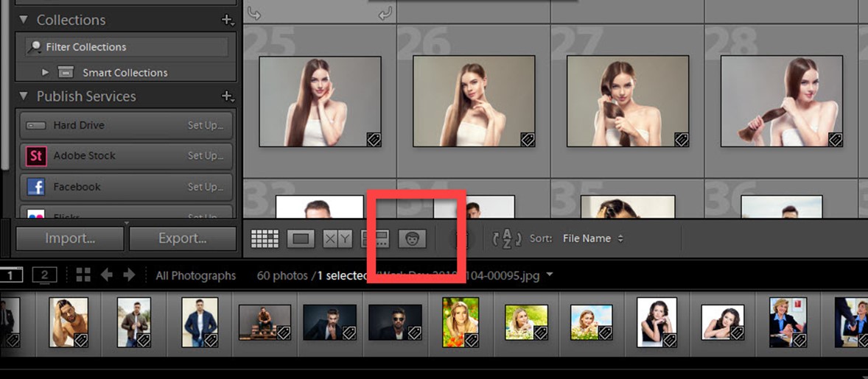Type in the Filter Collections search field

tap(133, 47)
